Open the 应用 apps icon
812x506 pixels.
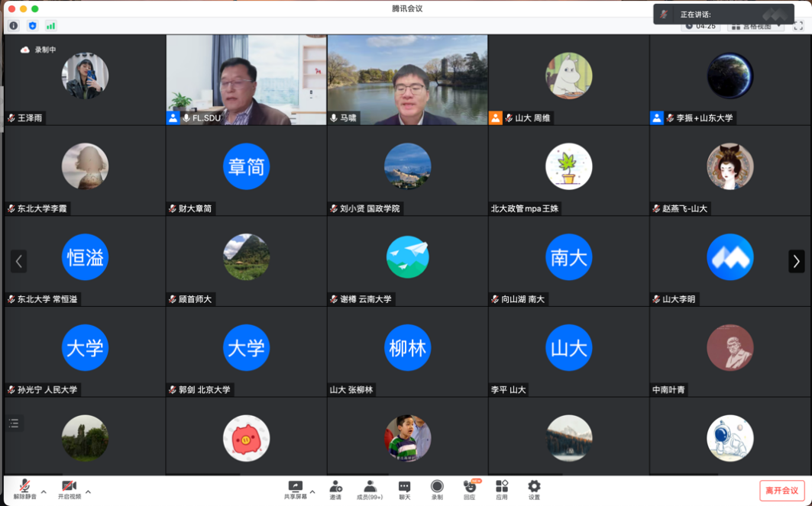pyautogui.click(x=502, y=488)
